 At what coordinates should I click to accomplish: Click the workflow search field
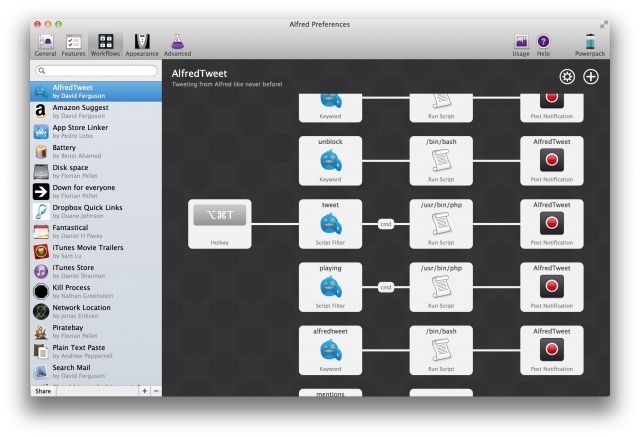[x=97, y=71]
